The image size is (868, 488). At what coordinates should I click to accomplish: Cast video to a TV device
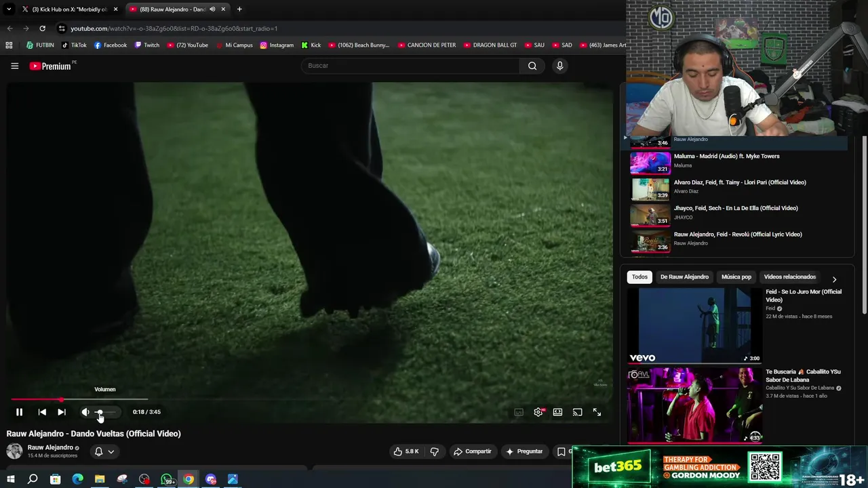pos(577,412)
